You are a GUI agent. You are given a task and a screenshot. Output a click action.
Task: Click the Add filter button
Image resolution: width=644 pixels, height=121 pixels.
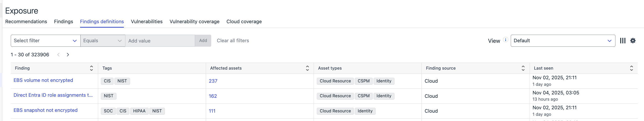tap(203, 41)
